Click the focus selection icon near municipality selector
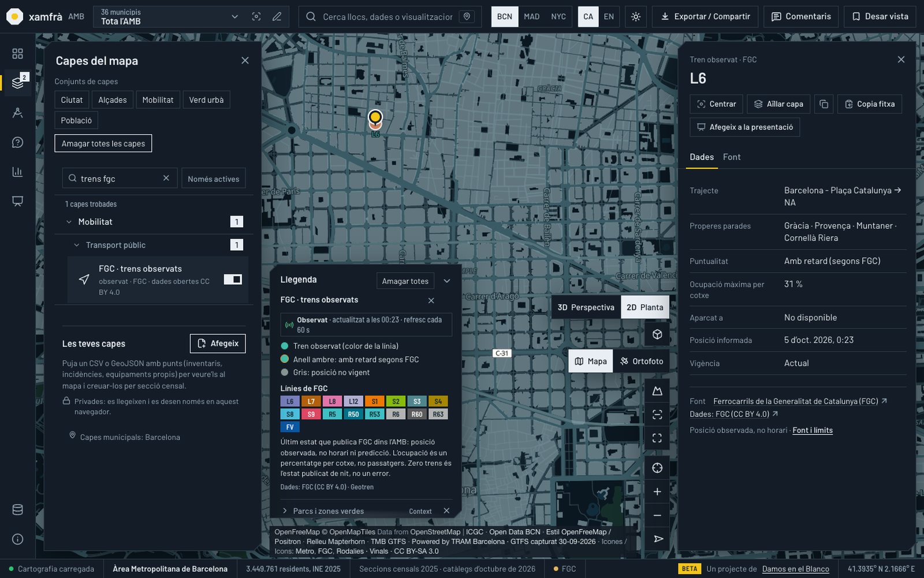 click(x=256, y=17)
